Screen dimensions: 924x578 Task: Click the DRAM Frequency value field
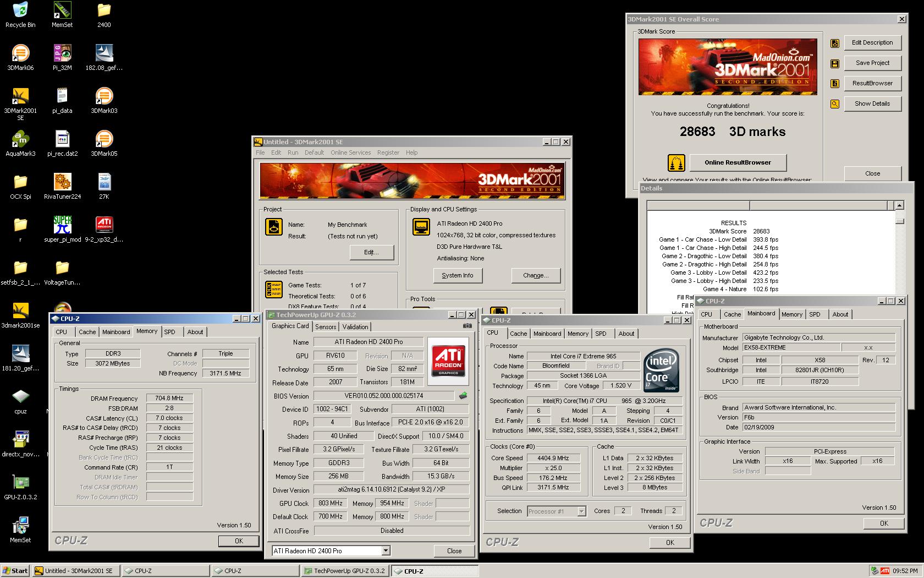click(x=169, y=398)
